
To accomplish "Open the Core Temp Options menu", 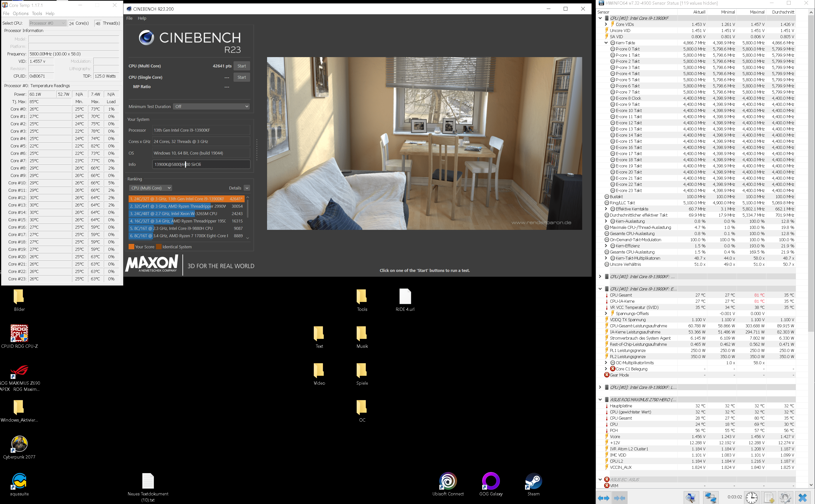I will tap(20, 13).
